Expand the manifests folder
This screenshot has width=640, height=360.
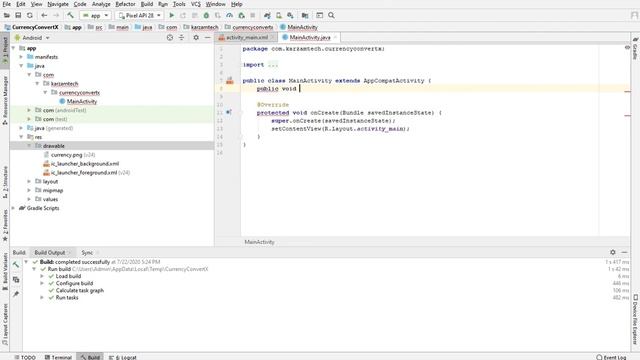21,57
